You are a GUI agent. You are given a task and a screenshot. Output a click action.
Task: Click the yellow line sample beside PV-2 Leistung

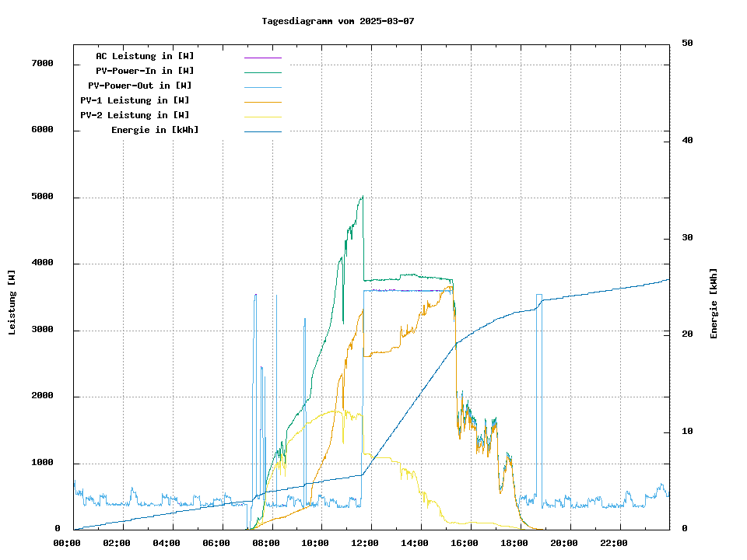click(262, 117)
